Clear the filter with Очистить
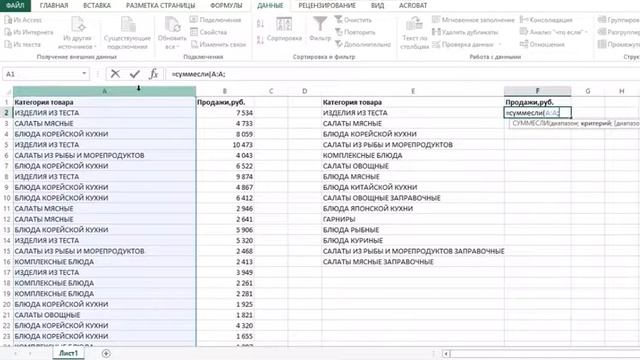 pos(353,20)
